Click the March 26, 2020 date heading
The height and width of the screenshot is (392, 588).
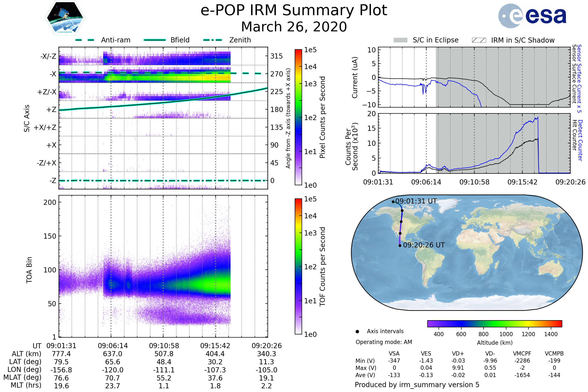[x=294, y=27]
